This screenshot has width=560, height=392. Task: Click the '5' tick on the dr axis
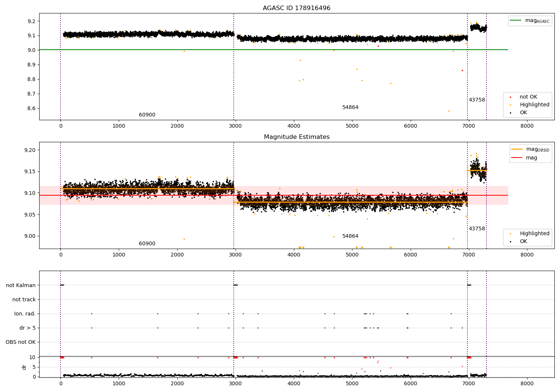pyautogui.click(x=34, y=367)
